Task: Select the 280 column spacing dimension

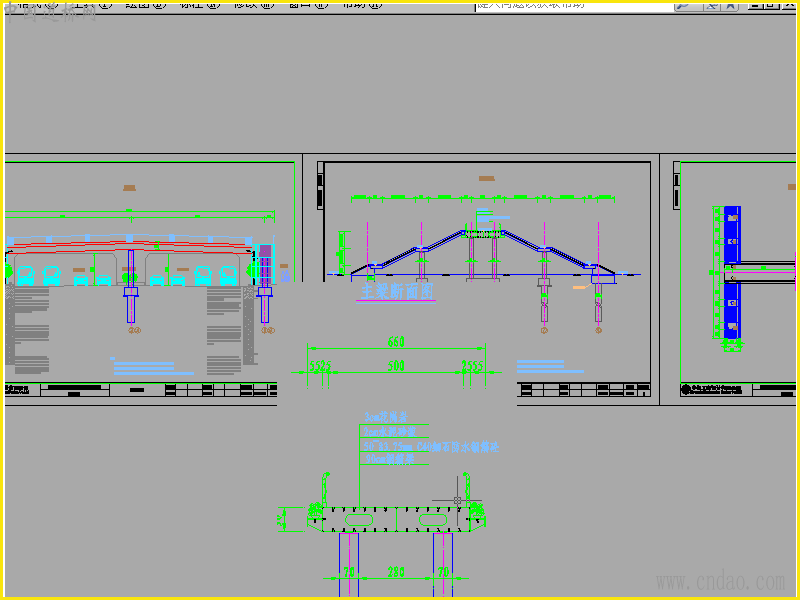Action: point(396,572)
